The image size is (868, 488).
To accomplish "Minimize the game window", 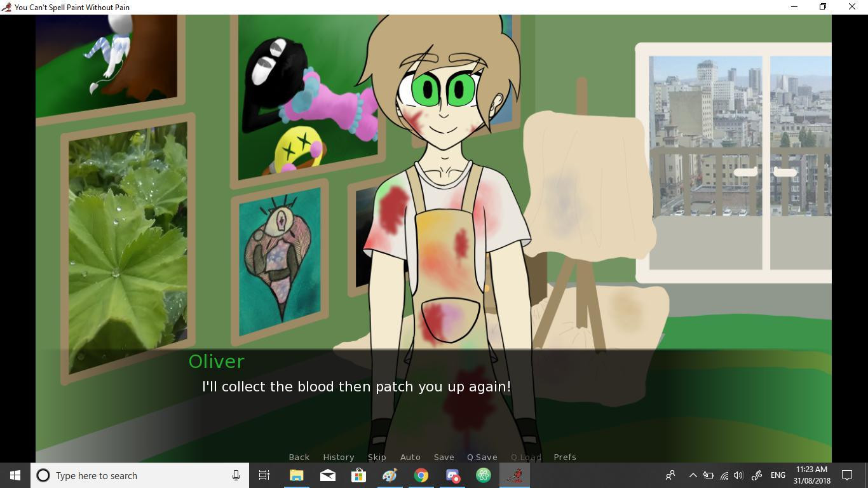I will point(794,7).
